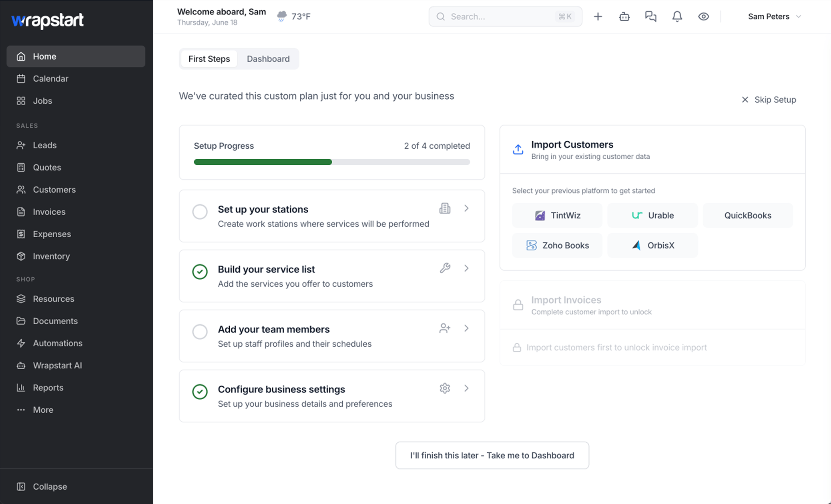Click the plus icon in top bar

(598, 16)
